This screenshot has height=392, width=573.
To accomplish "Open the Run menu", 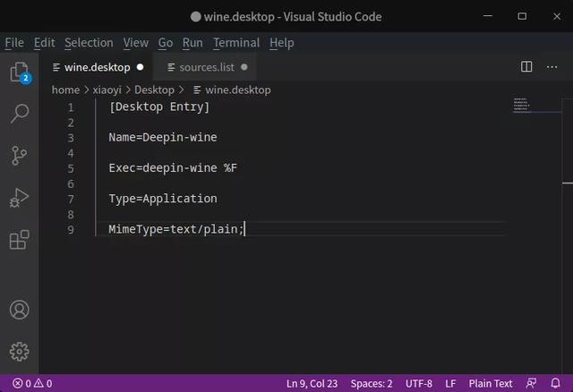I will 192,43.
